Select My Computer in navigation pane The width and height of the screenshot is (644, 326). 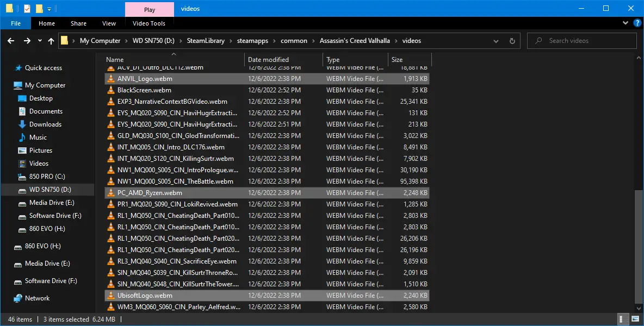45,85
